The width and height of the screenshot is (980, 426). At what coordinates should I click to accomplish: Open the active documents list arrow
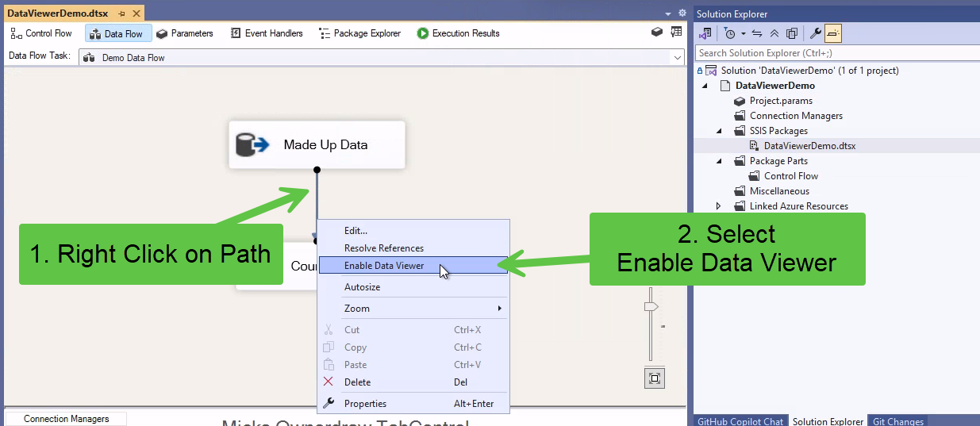click(x=668, y=13)
